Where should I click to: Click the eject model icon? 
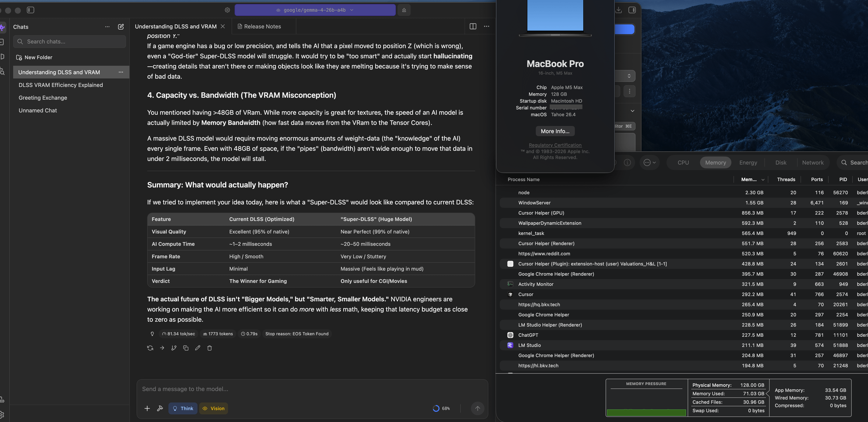click(404, 10)
